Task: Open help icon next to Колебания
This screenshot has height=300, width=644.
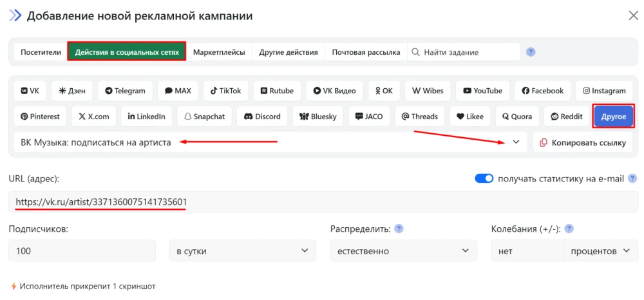Action: 569,229
